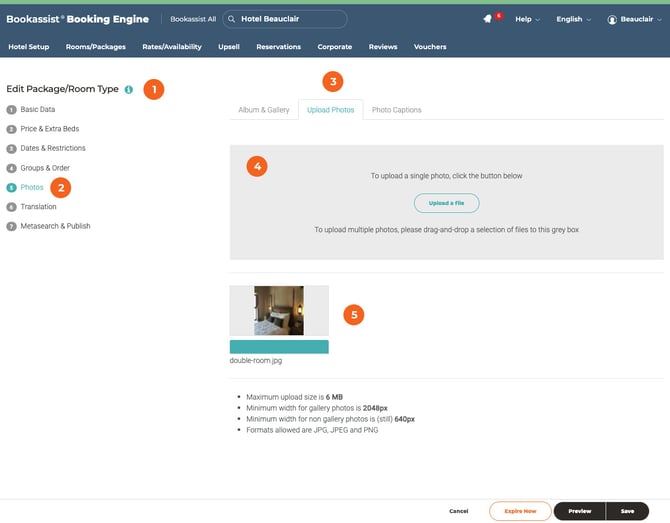Click the Hotel Beauclair search field
Viewport: 670px width, 523px height.
coord(290,19)
